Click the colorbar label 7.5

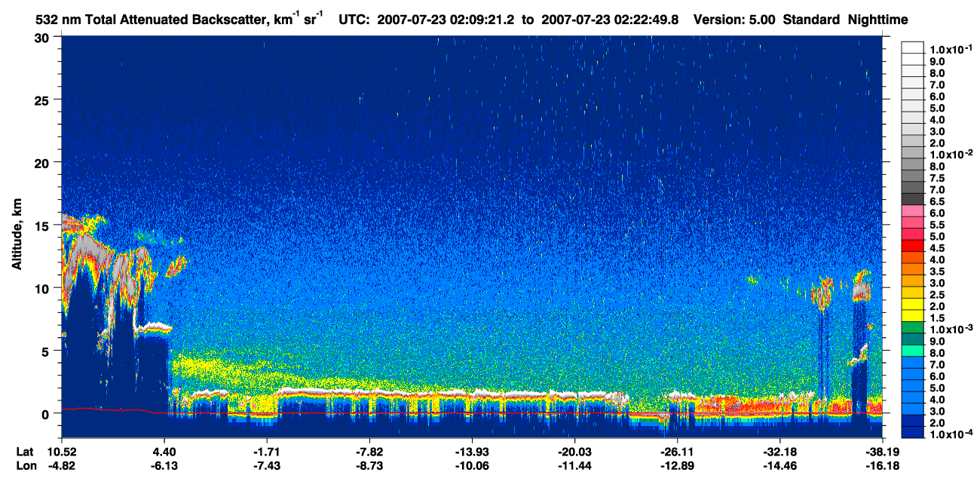[939, 178]
